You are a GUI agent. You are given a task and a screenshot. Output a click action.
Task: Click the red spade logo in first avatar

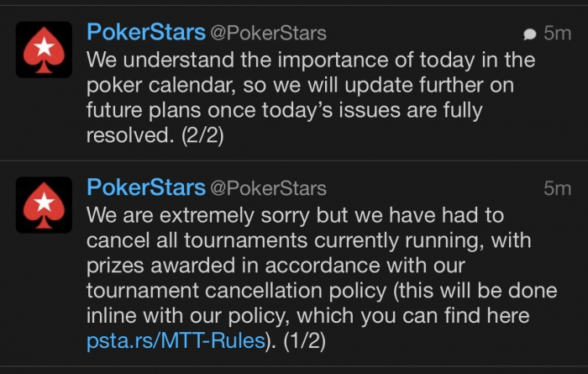coord(44,50)
